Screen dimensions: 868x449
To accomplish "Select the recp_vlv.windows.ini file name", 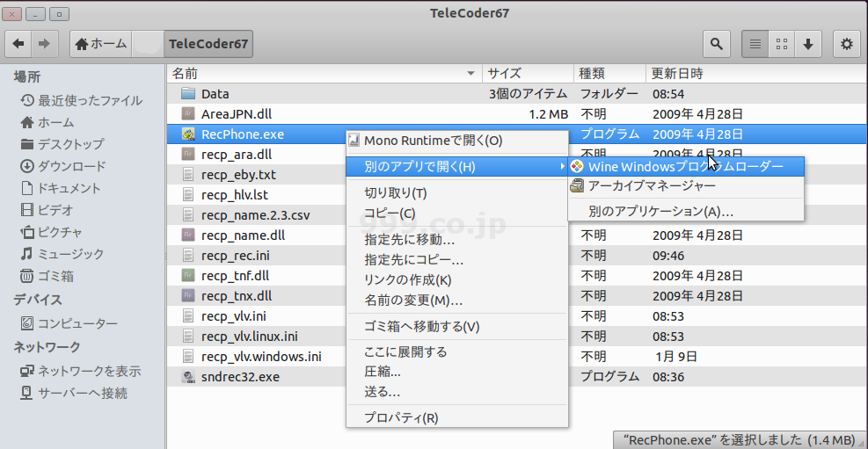I will [x=261, y=357].
